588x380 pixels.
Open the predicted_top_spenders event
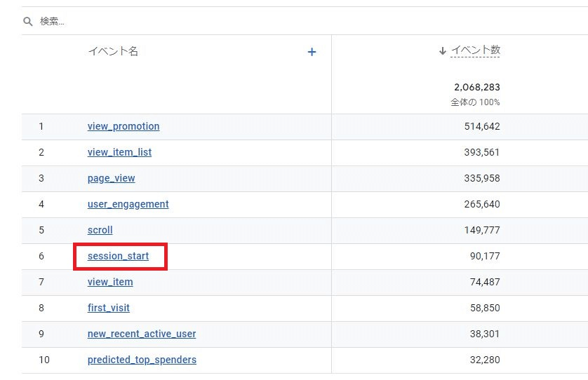[142, 360]
